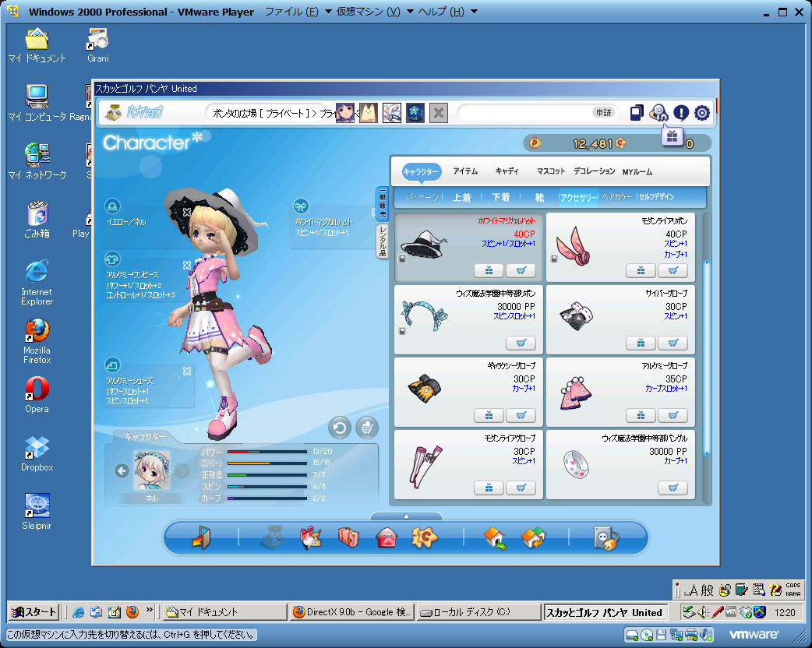This screenshot has height=648, width=812.
Task: Add アルケミーグローブ to the cart
Action: coord(673,416)
